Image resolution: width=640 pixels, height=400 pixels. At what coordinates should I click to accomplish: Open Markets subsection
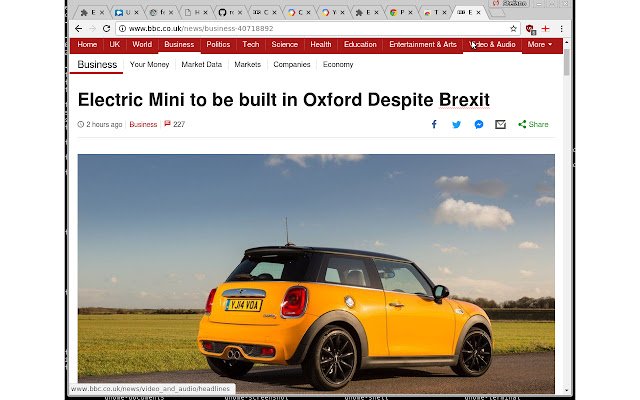click(x=248, y=64)
